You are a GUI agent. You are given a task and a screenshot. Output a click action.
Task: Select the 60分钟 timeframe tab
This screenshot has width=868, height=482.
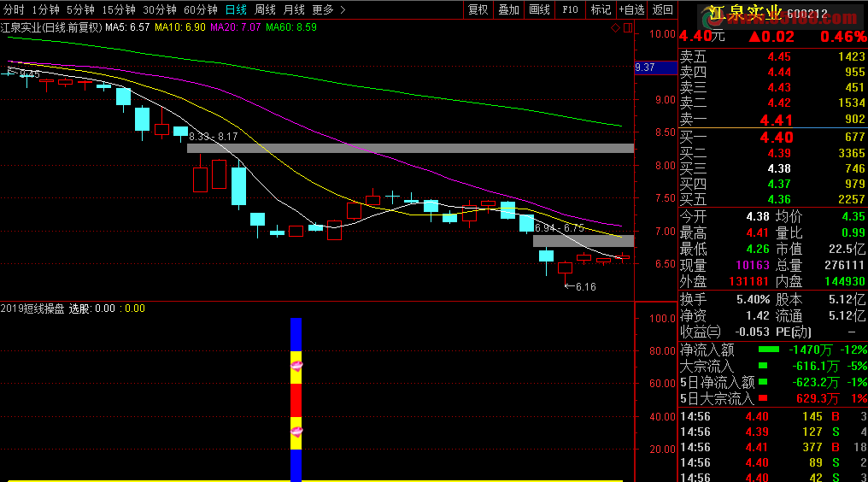[x=201, y=9]
